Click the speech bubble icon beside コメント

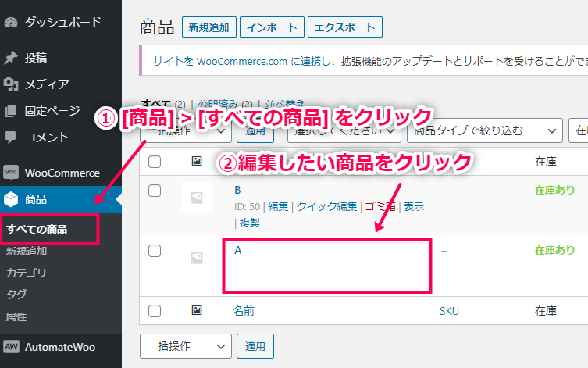click(11, 138)
